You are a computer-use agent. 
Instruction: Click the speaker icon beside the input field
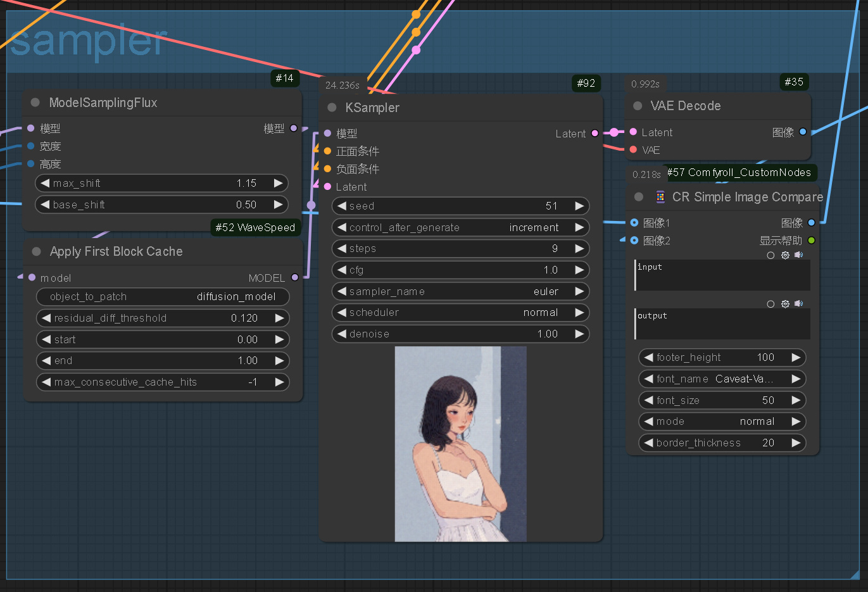coord(799,255)
